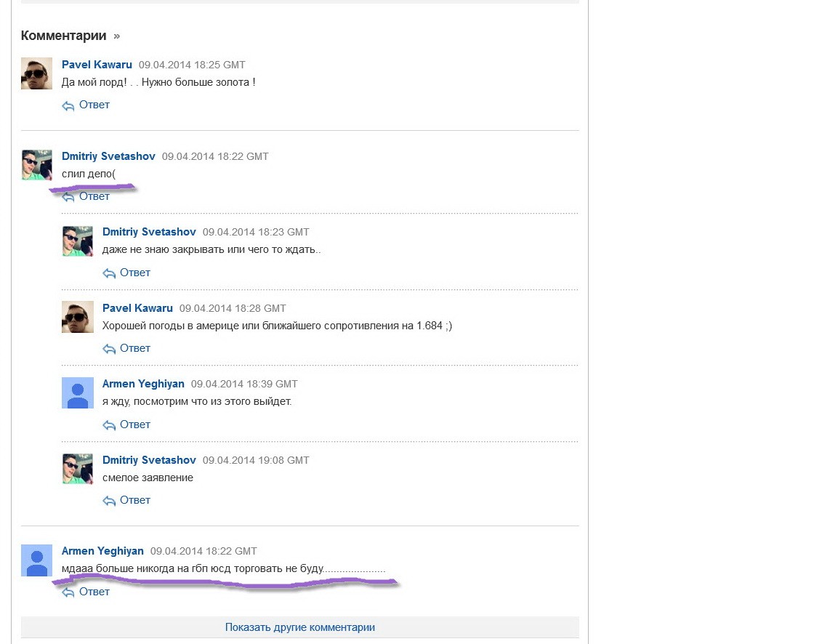Image resolution: width=822 pixels, height=644 pixels.
Task: Click the 'Комментарии' heading
Action: coord(63,36)
